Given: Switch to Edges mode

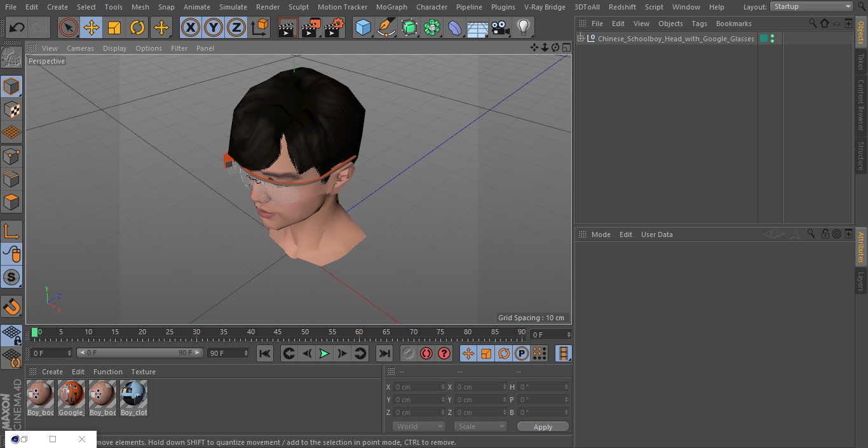Looking at the screenshot, I should [x=11, y=179].
